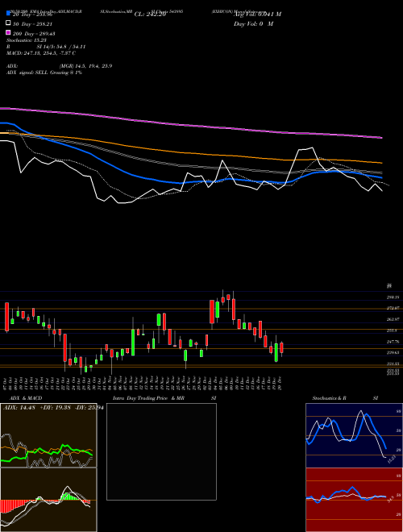Click the 272.07 price axis label
403x532 pixels.
393,308
